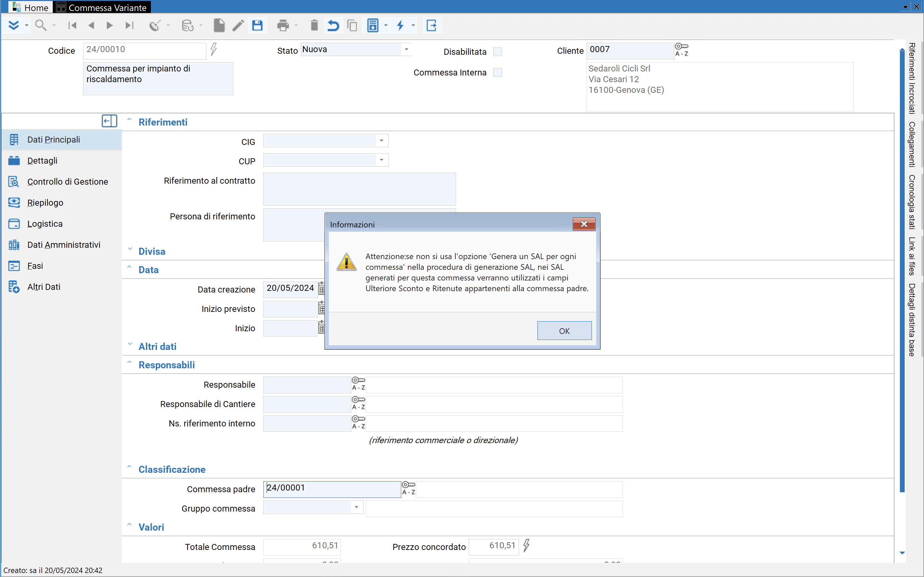Switch to the Home tab
This screenshot has height=577, width=924.
[x=31, y=7]
